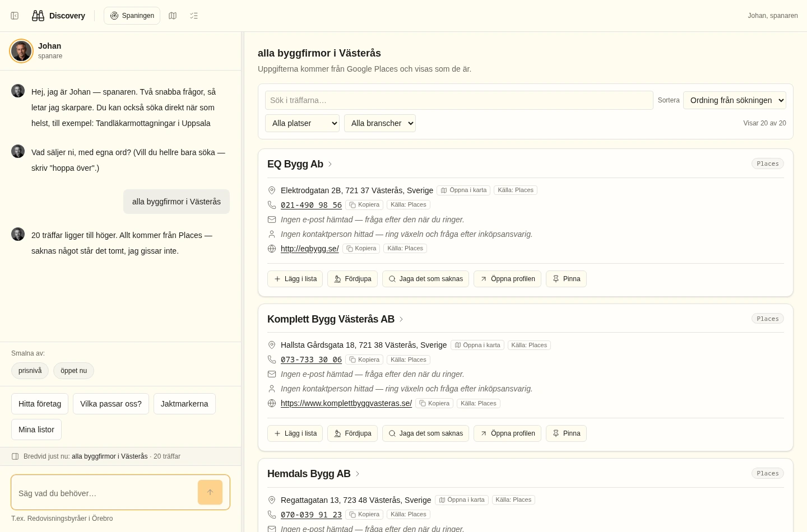Copy Hemdals Bygg phone number
The height and width of the screenshot is (532, 807).
[364, 515]
